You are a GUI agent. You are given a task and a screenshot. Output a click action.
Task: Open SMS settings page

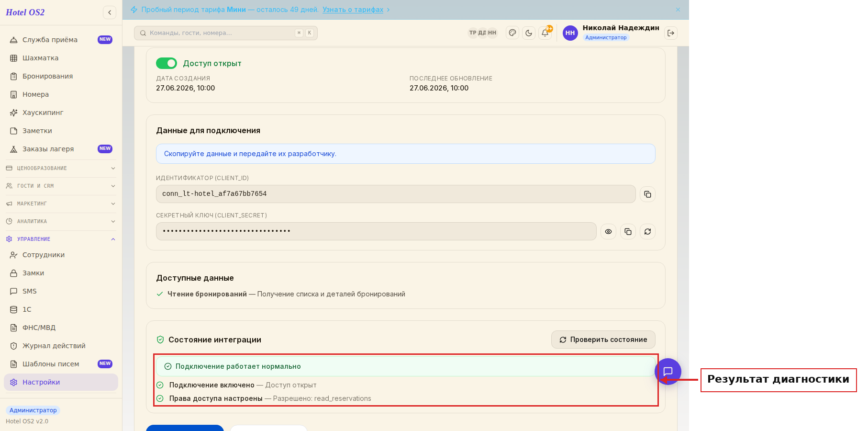coord(61,291)
